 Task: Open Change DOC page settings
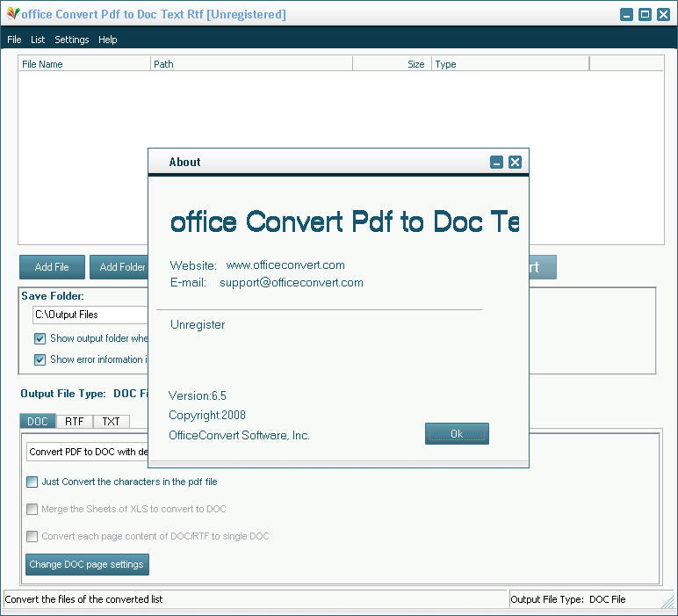(x=87, y=564)
